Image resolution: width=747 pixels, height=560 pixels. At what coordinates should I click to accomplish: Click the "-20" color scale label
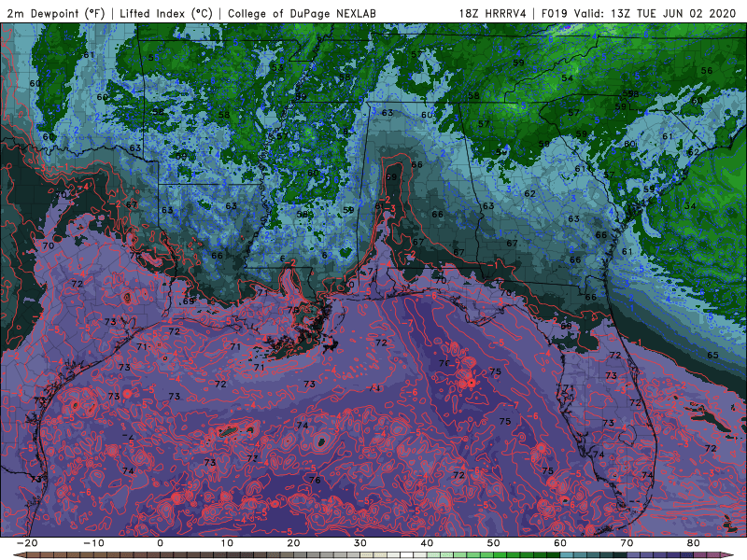click(27, 543)
